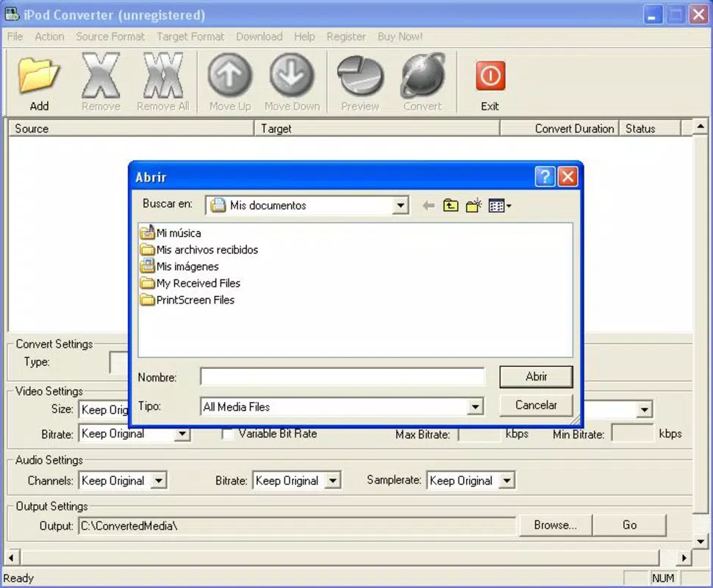The width and height of the screenshot is (713, 588).
Task: Open the view menu icon in Abrir dialog
Action: (500, 206)
